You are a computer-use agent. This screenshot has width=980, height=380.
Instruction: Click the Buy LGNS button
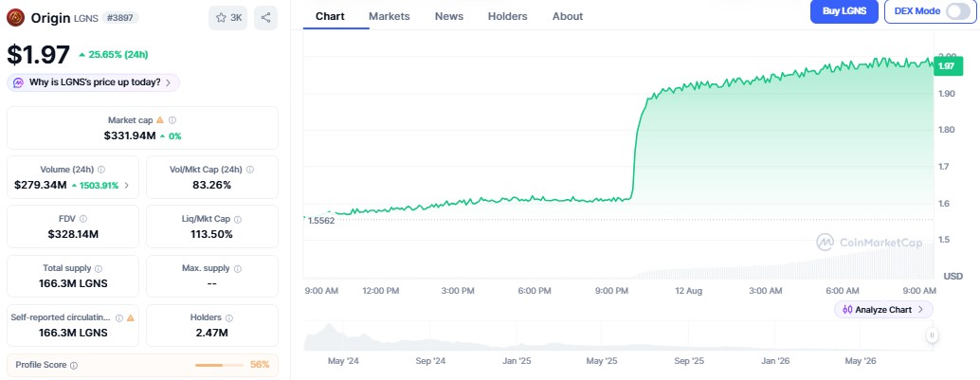coord(844,11)
